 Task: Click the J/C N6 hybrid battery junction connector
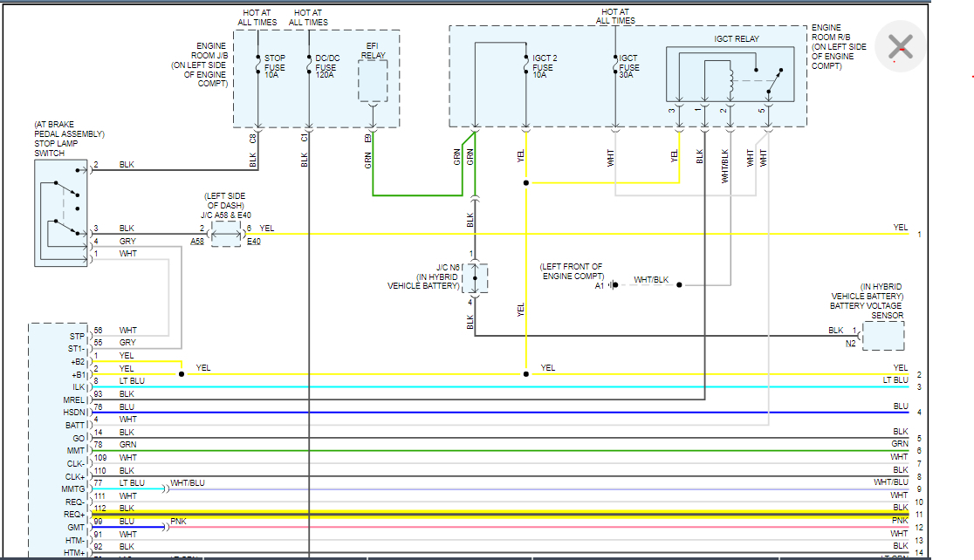pyautogui.click(x=476, y=278)
